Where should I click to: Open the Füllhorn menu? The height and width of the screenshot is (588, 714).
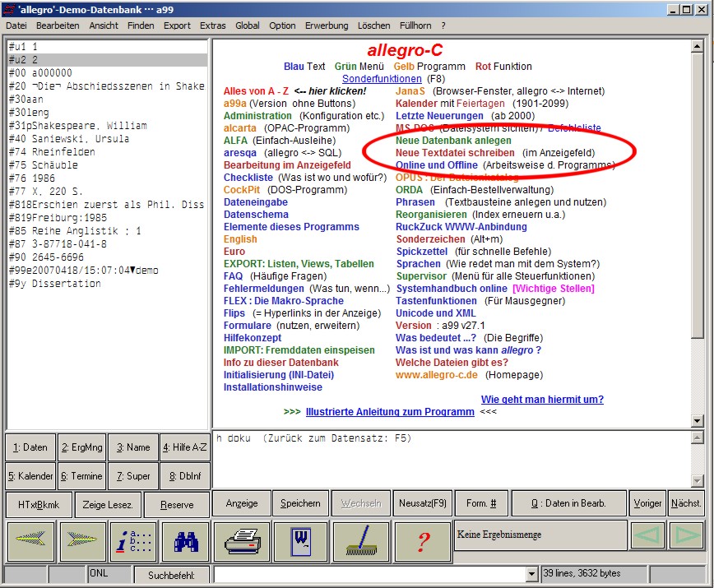point(415,25)
